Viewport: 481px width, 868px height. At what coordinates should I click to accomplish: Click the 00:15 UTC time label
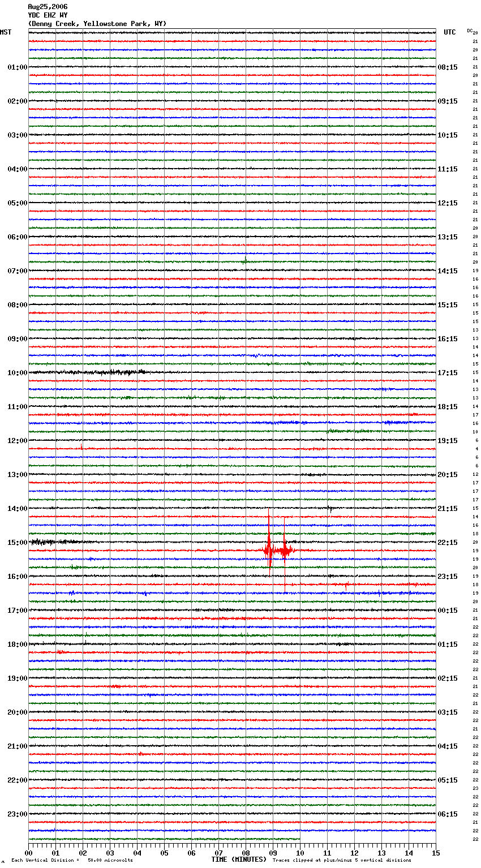tap(448, 611)
